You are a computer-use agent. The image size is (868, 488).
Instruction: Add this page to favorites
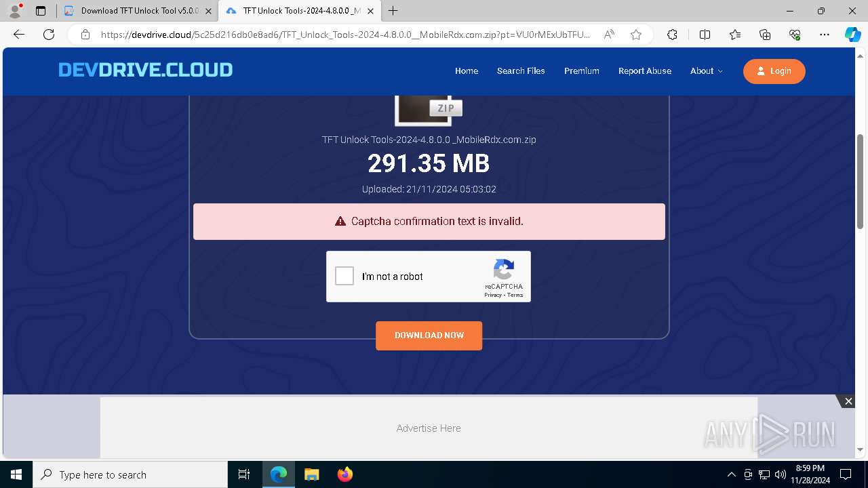click(x=636, y=35)
